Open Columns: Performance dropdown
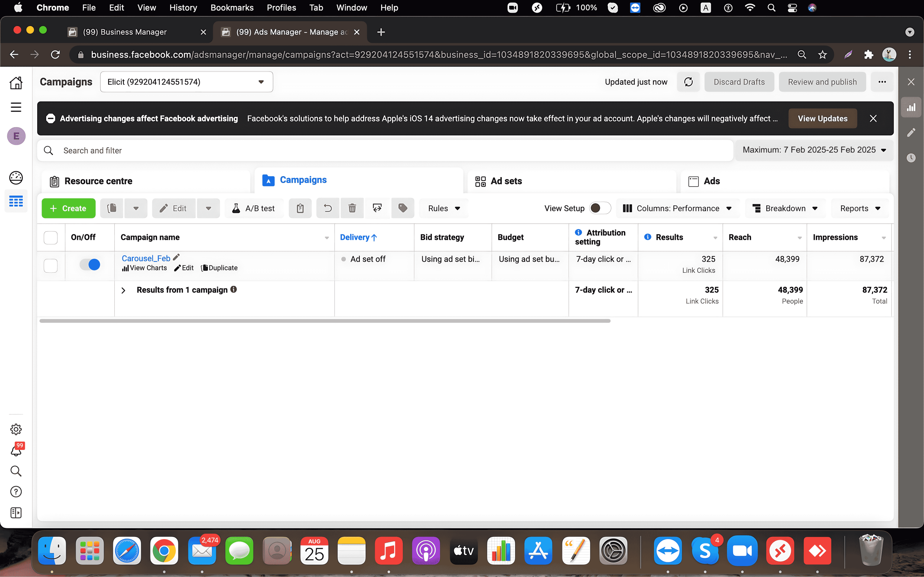The width and height of the screenshot is (924, 577). (x=677, y=208)
